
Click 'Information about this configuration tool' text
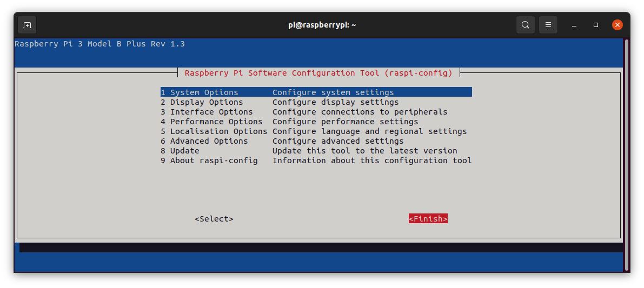372,160
